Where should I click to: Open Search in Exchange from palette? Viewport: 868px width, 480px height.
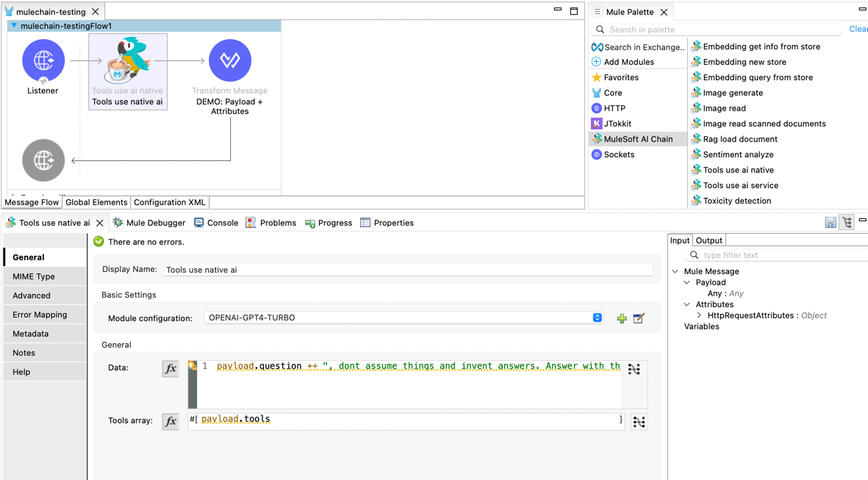[638, 47]
